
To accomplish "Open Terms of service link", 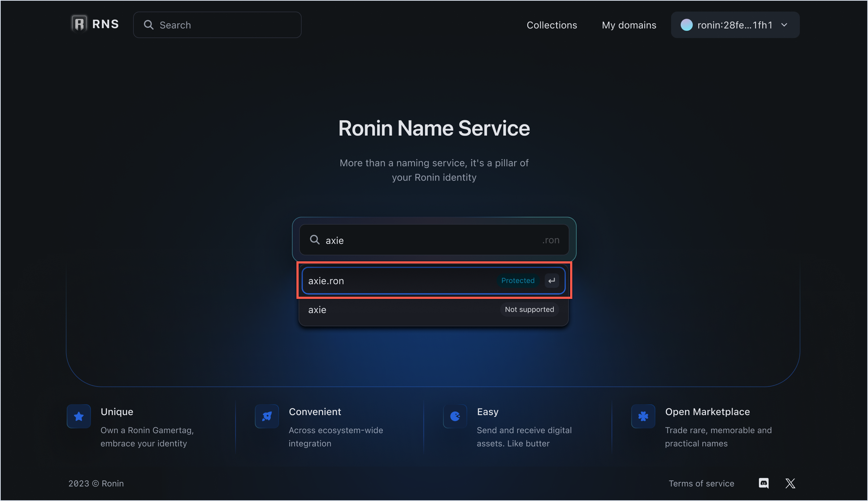I will click(x=701, y=483).
